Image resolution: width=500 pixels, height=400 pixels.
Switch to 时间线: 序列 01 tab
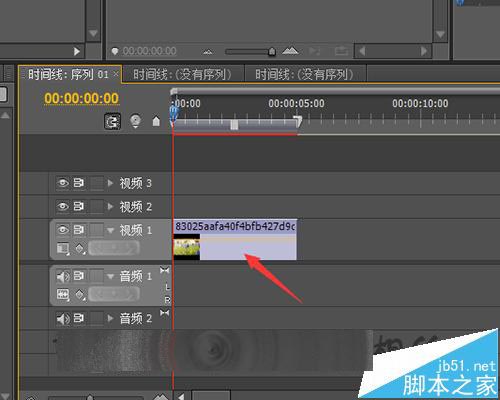click(68, 74)
